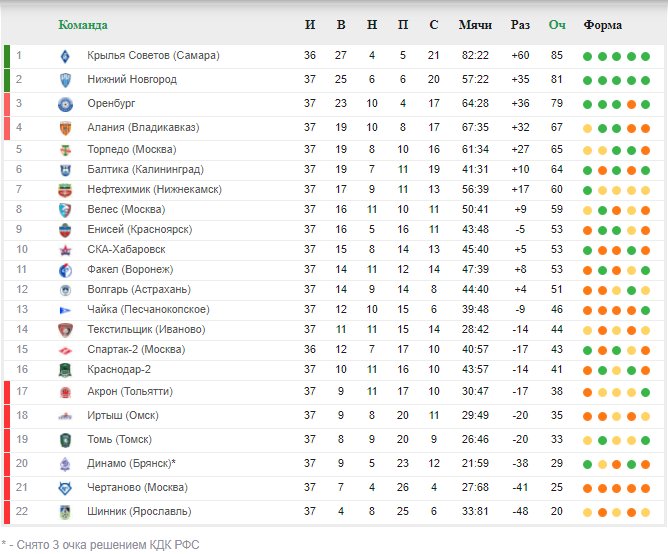Click the first form dot for Акрон

coord(587,392)
